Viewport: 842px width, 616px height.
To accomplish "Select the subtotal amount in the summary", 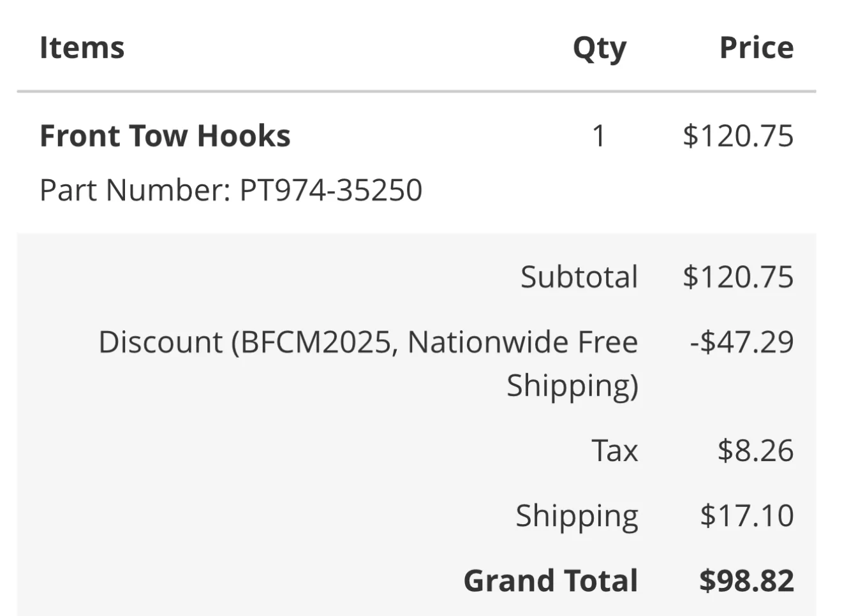I will pos(737,277).
